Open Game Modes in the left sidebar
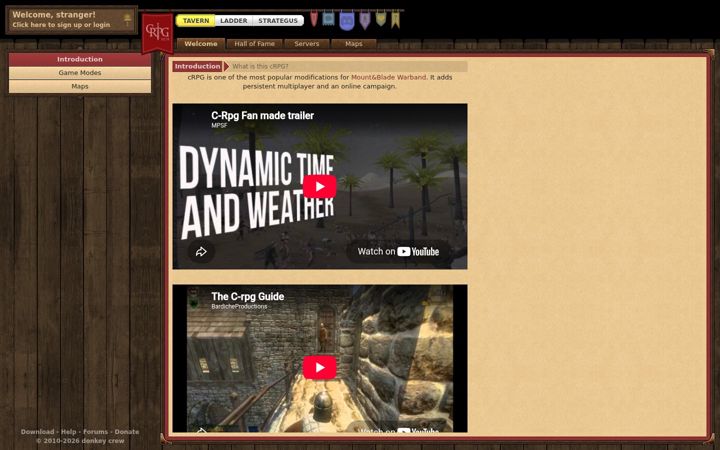The height and width of the screenshot is (450, 720). pyautogui.click(x=80, y=73)
